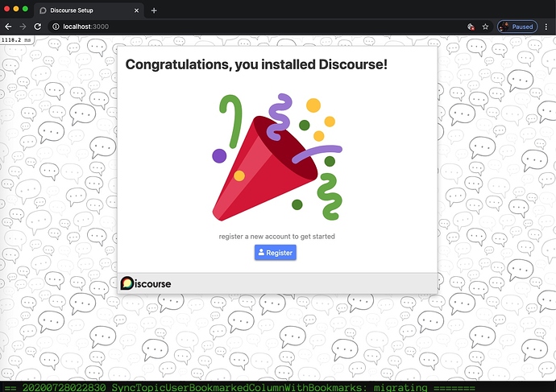Image resolution: width=556 pixels, height=392 pixels.
Task: Click the blocked cookies icon in address bar
Action: tap(471, 27)
